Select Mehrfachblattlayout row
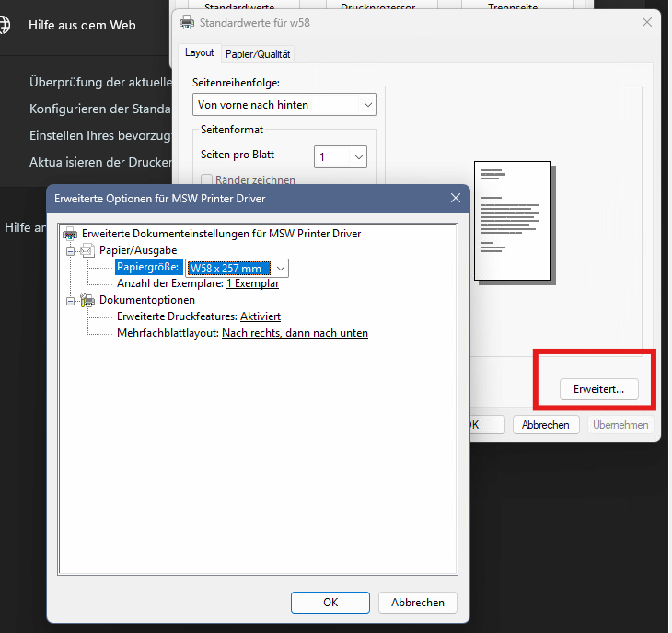672x633 pixels. click(243, 333)
